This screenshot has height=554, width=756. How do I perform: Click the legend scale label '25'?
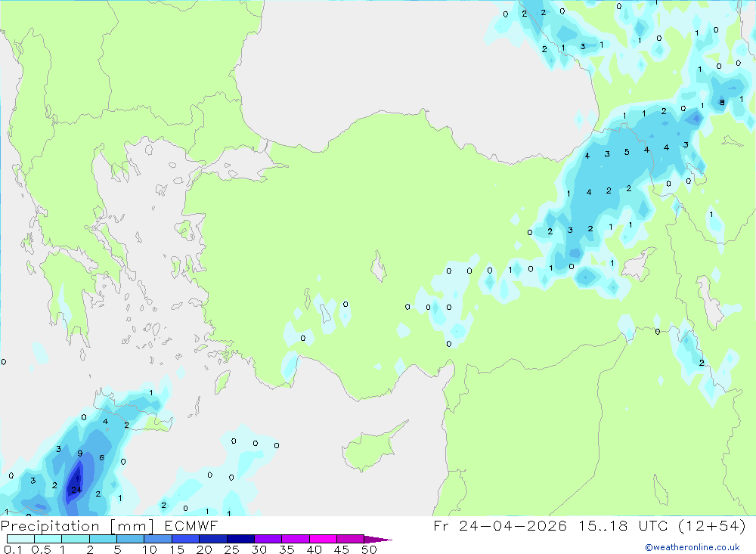[x=231, y=549]
